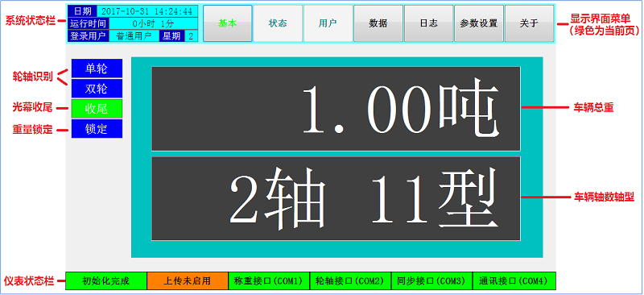Select 同步接口(COM3) status indicator
Screen dimensions: 644x295
click(x=431, y=281)
